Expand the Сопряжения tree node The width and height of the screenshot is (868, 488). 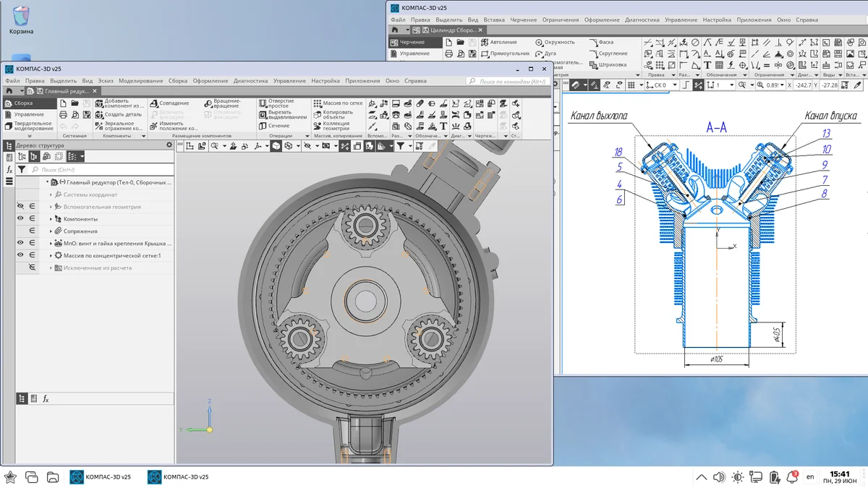[x=51, y=231]
